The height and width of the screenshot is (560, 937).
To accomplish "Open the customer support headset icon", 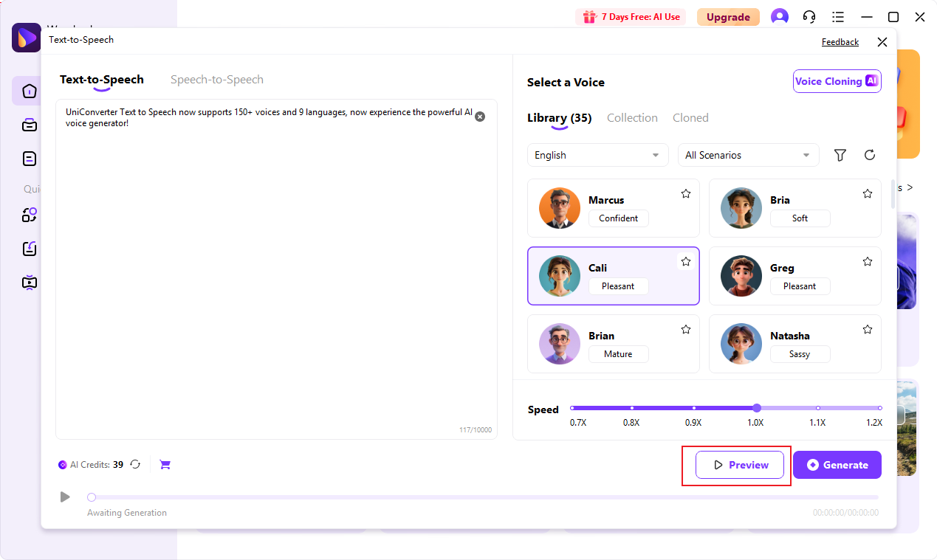I will pyautogui.click(x=809, y=17).
